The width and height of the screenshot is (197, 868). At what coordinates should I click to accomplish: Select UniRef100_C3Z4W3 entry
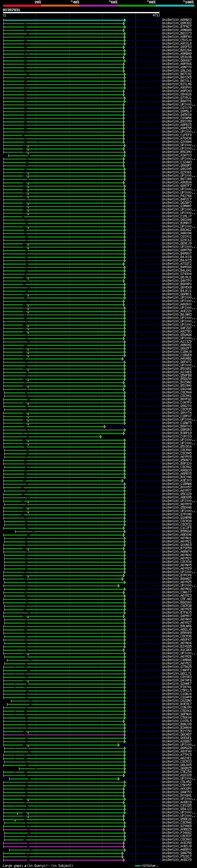pos(177,162)
